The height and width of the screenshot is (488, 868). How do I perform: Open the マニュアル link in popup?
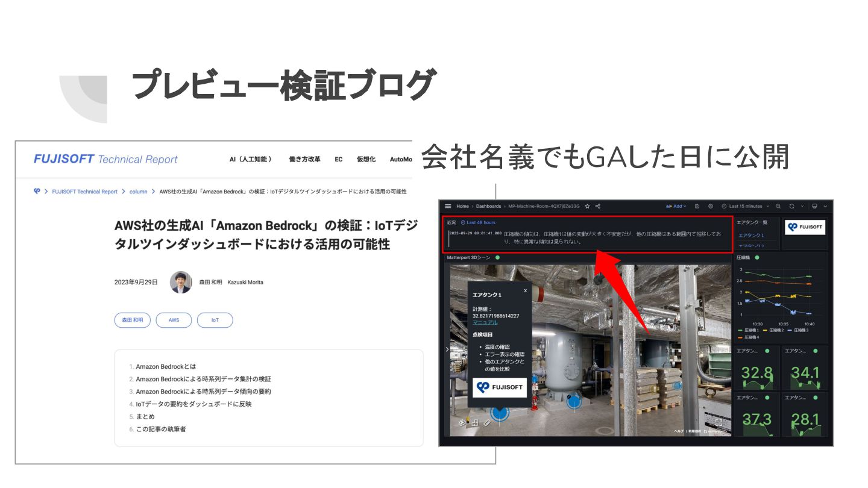(x=485, y=322)
